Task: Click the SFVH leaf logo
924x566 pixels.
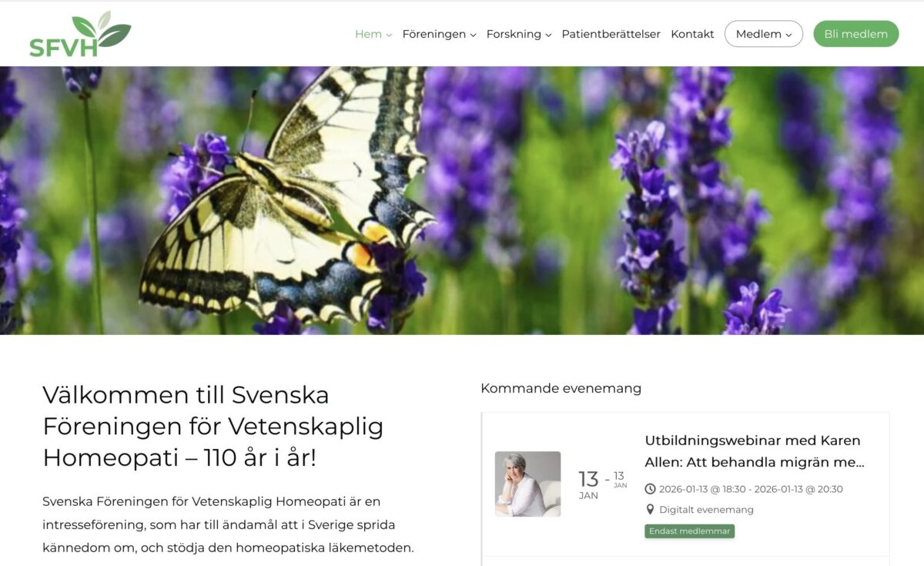Action: 80,35
